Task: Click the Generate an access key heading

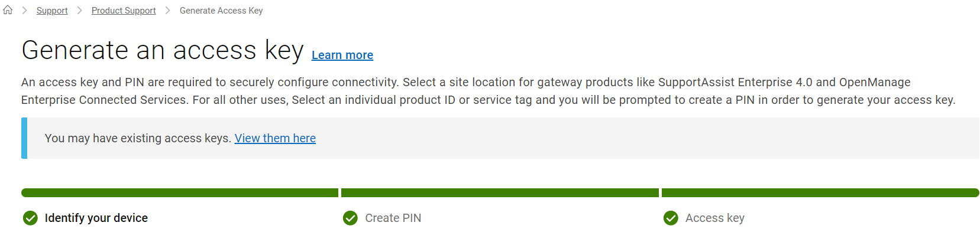Action: point(163,50)
